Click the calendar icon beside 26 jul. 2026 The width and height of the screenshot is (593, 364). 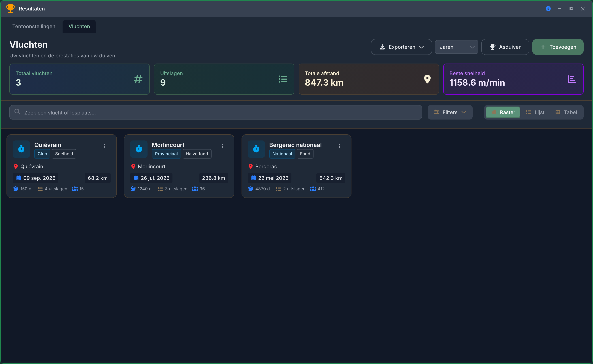tap(136, 178)
